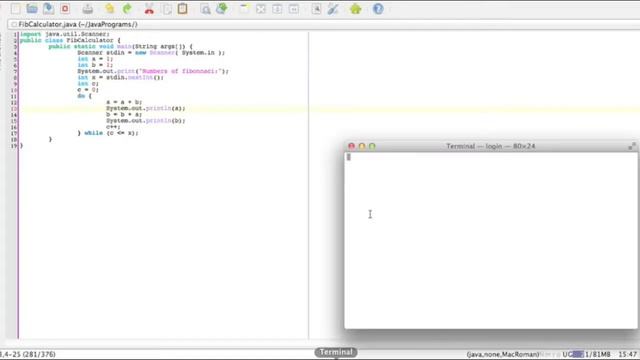
Task: Paste from clipboard icon
Action: tap(182, 9)
